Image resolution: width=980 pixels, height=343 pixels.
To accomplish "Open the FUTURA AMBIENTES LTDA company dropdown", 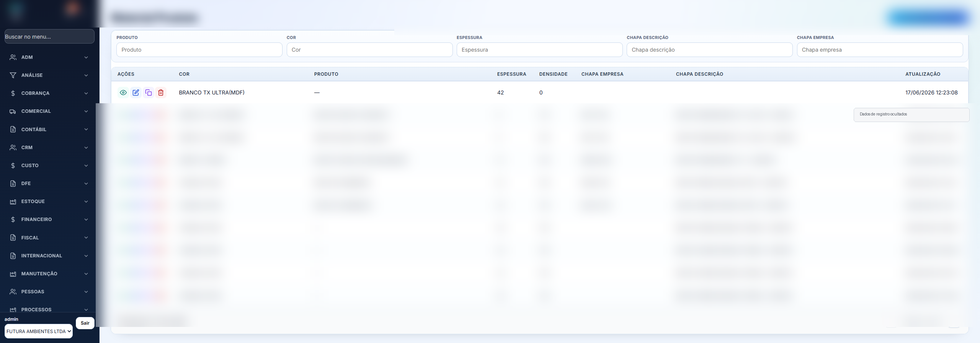I will [39, 331].
